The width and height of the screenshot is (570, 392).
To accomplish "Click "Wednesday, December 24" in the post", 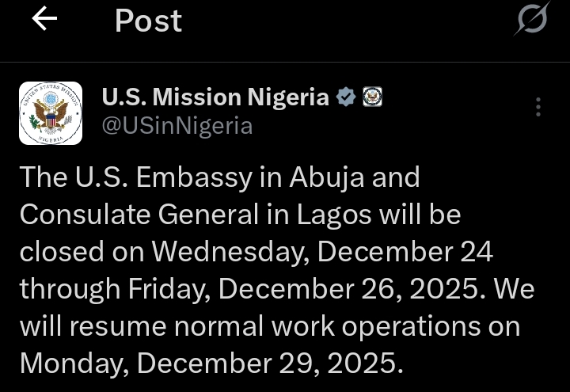I will [322, 252].
